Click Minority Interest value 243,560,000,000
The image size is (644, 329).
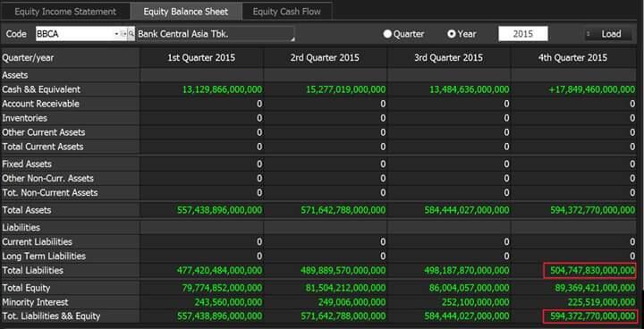click(228, 302)
